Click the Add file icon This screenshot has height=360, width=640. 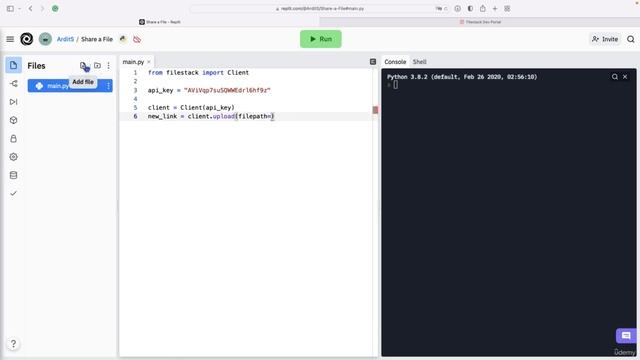coord(83,66)
